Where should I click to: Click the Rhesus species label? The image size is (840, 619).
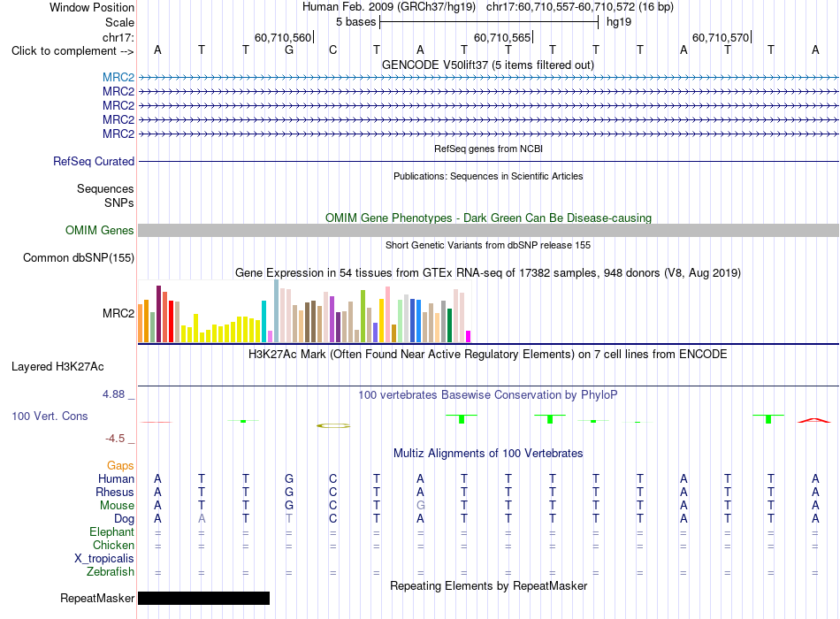115,492
